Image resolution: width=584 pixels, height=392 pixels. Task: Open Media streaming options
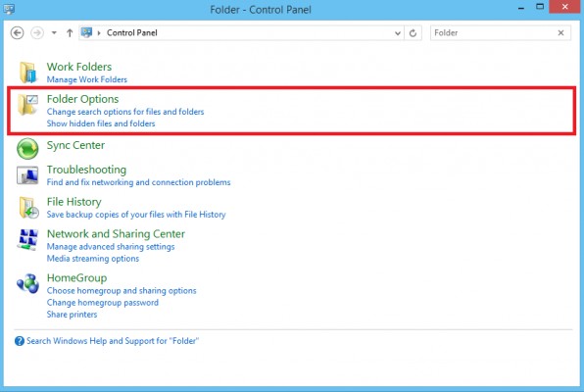click(x=93, y=259)
